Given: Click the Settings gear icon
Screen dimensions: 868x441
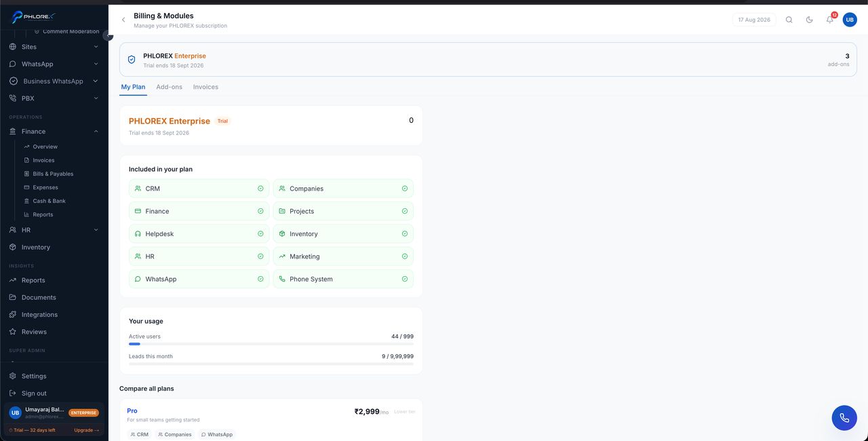Looking at the screenshot, I should pyautogui.click(x=13, y=376).
